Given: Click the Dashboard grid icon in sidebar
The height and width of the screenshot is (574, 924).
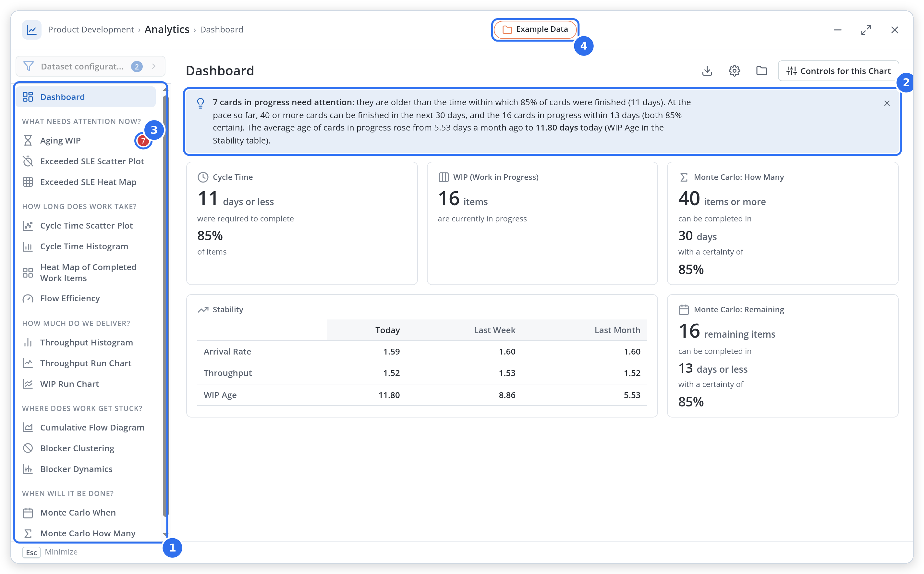Looking at the screenshot, I should (x=28, y=97).
